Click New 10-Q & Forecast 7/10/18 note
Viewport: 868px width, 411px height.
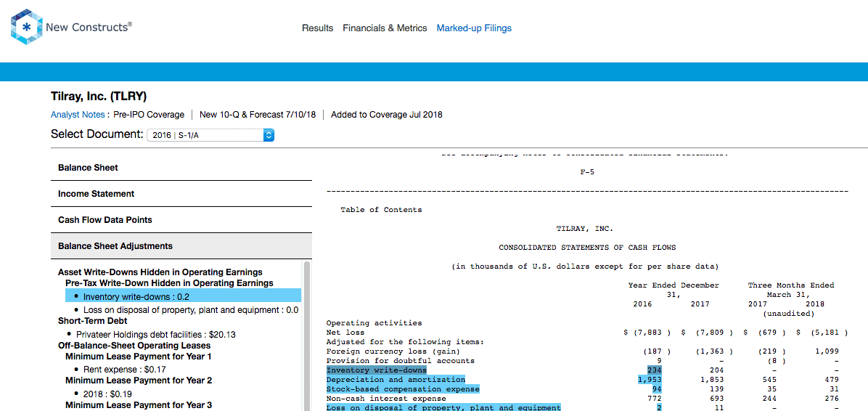pos(258,115)
